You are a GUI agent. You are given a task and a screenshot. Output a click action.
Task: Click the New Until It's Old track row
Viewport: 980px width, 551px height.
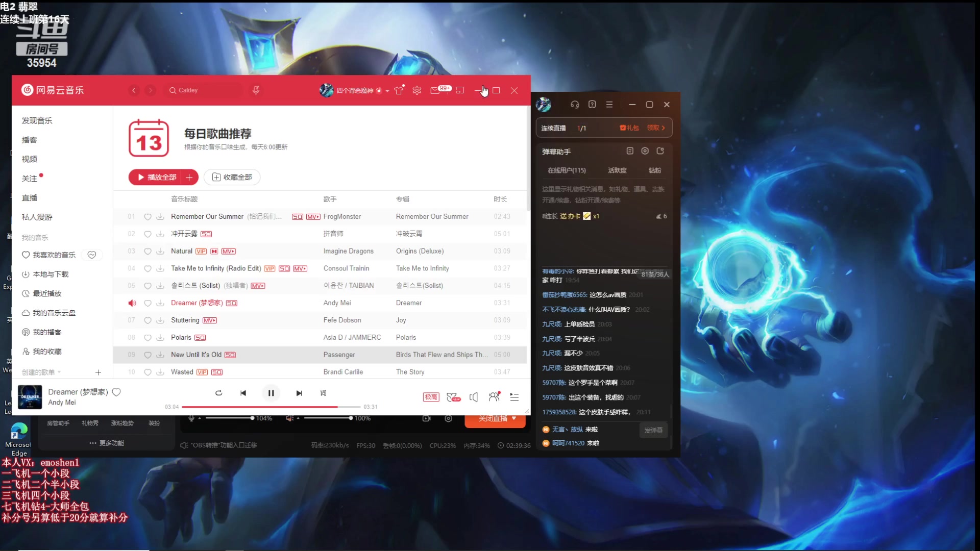click(323, 355)
